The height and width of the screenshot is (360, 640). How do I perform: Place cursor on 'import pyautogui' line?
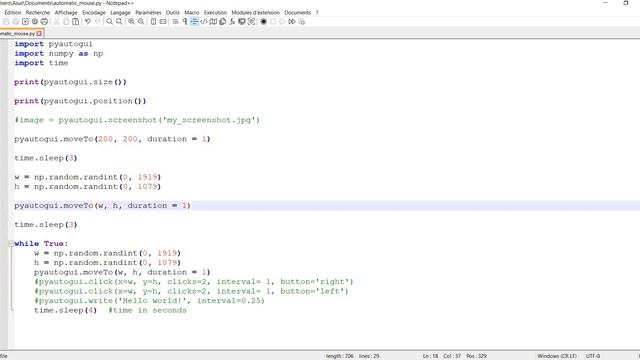point(53,44)
